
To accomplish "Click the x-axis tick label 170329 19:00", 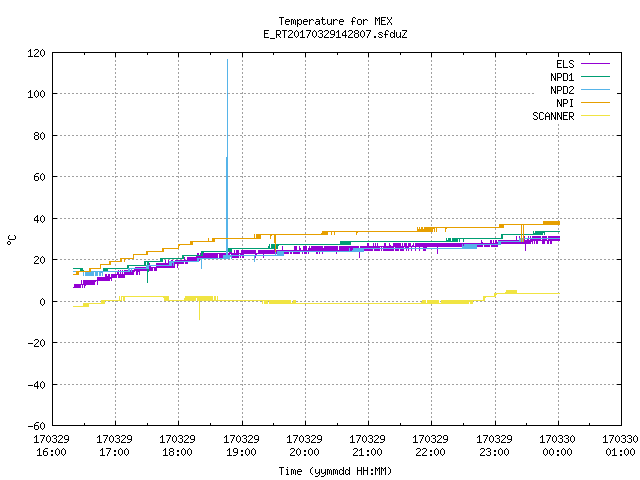I will click(x=241, y=446).
